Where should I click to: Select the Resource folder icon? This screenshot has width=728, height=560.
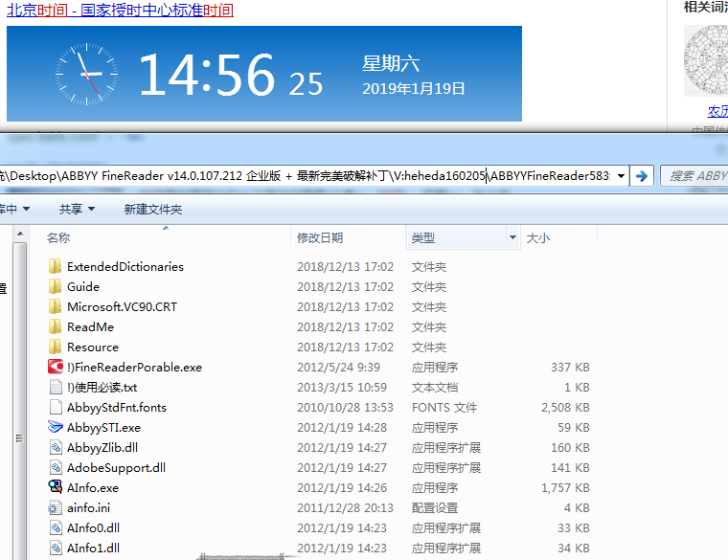[55, 347]
